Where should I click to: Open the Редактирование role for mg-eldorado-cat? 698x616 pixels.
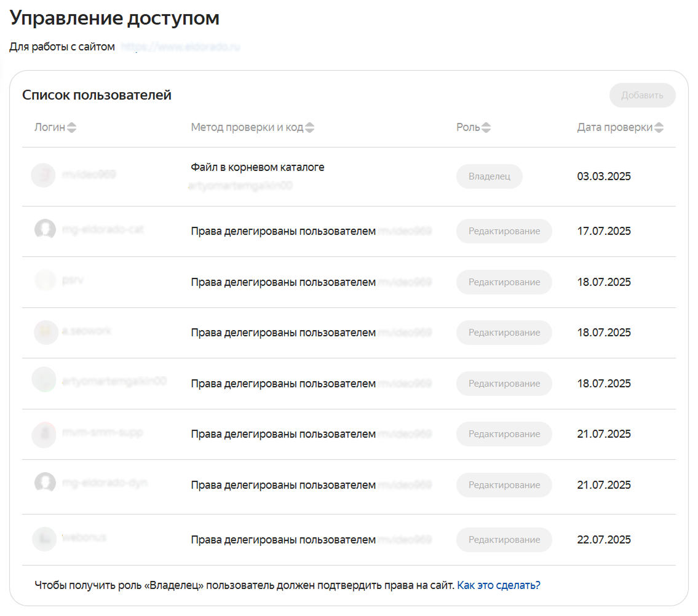pos(504,231)
